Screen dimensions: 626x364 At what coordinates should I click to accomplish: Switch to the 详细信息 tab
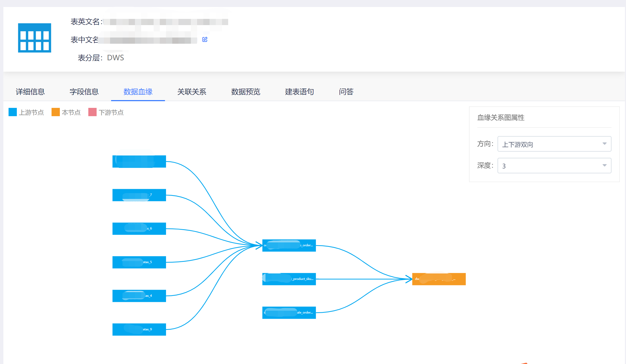point(30,92)
